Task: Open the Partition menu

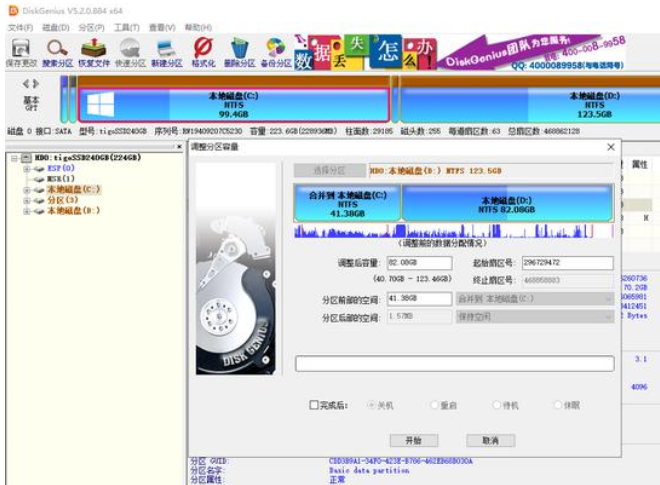Action: pyautogui.click(x=91, y=27)
